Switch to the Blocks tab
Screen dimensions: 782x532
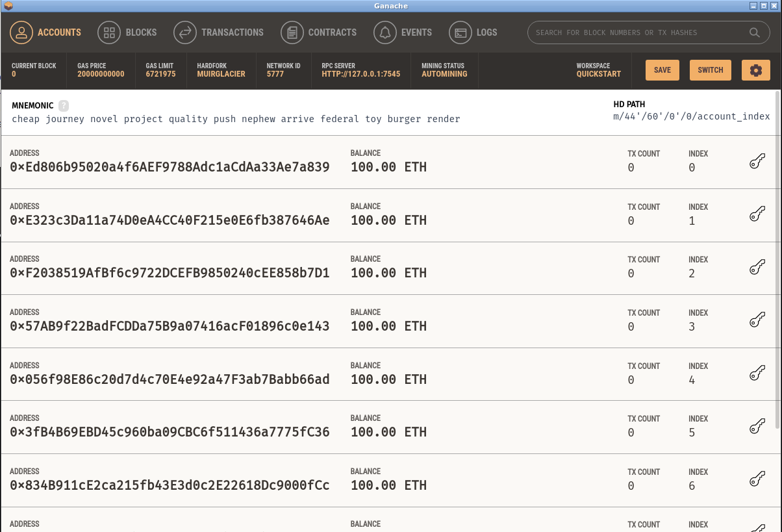point(127,32)
